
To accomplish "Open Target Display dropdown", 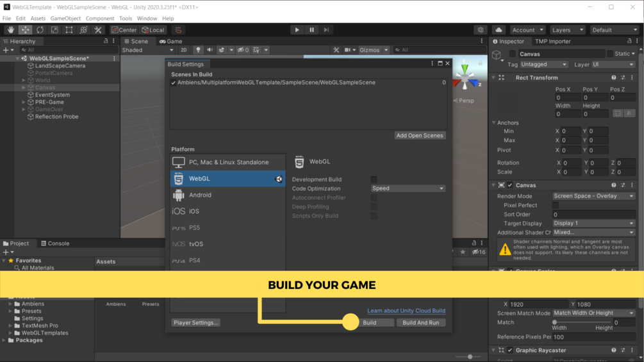I will (x=593, y=223).
